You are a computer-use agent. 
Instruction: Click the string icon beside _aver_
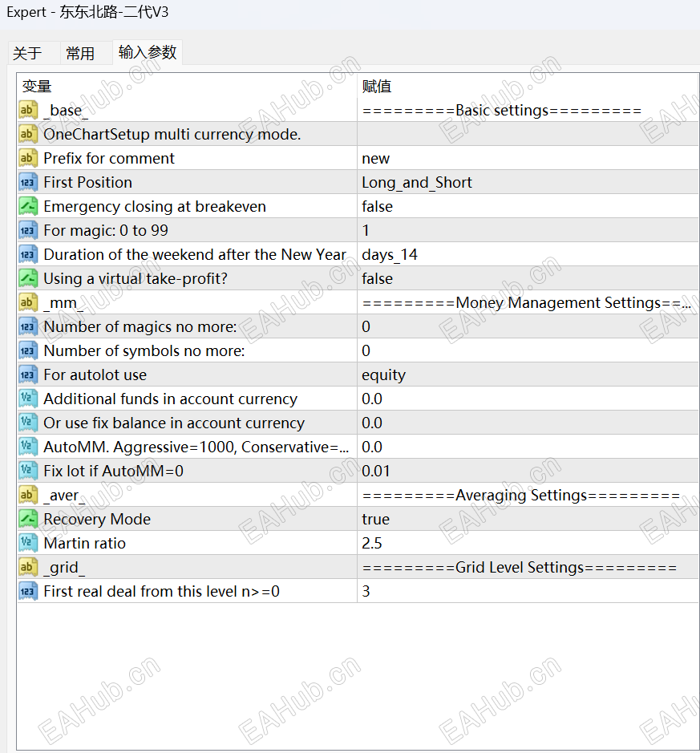coord(28,495)
